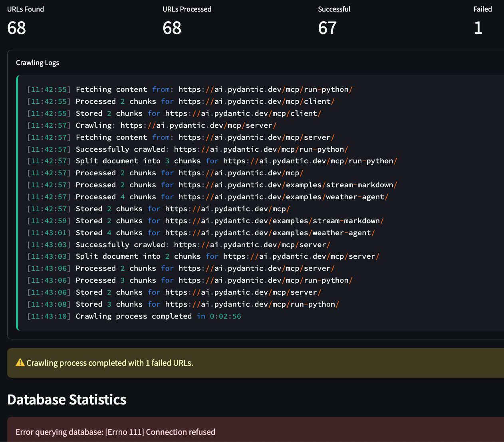Click 11:42:57 'Stored 2 chunks' for https://ai.pydantic.dev/mcp/
Image resolution: width=504 pixels, height=442 pixels.
(159, 209)
